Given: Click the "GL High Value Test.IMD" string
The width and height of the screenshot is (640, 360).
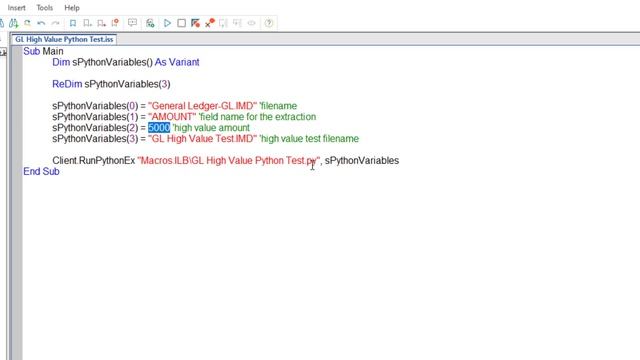Looking at the screenshot, I should click(202, 139).
